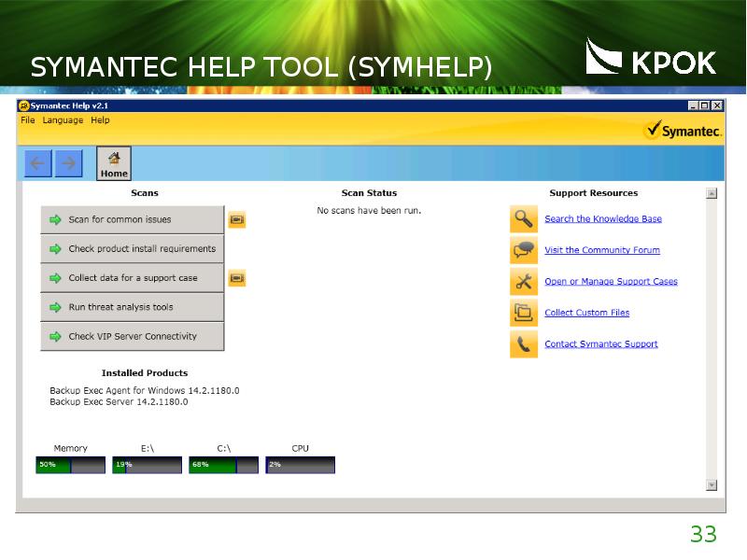Click the video icon beside Collect data for a support case

(x=237, y=278)
